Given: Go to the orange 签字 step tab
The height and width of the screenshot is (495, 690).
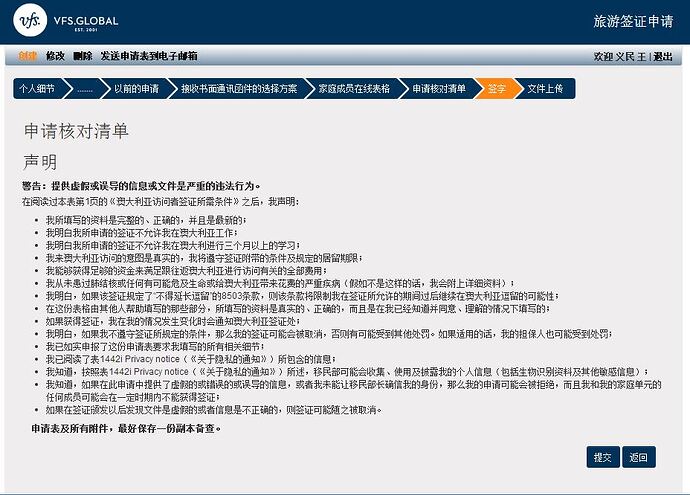Looking at the screenshot, I should [x=497, y=89].
